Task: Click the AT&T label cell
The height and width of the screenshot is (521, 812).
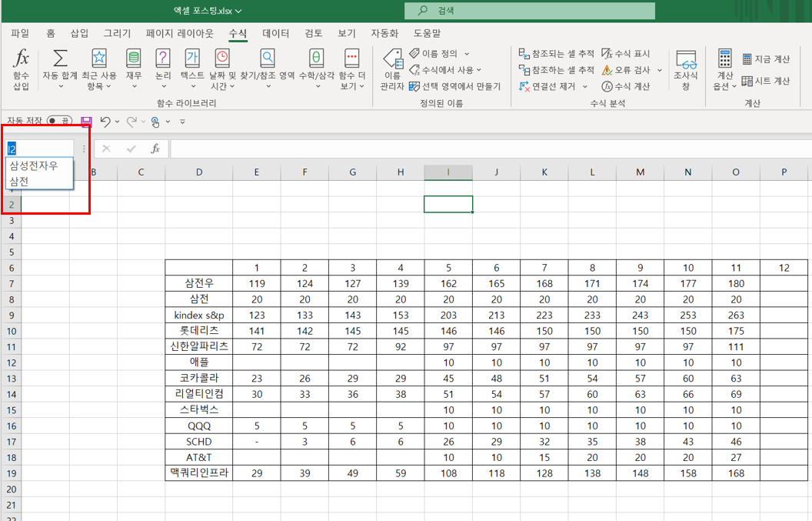Action: (x=199, y=457)
